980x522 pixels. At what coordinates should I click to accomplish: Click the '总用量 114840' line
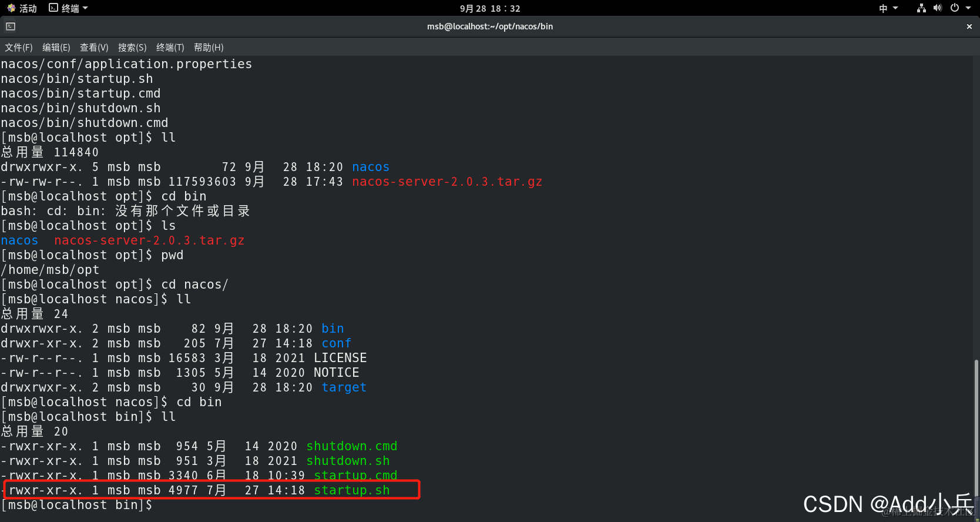tap(50, 152)
